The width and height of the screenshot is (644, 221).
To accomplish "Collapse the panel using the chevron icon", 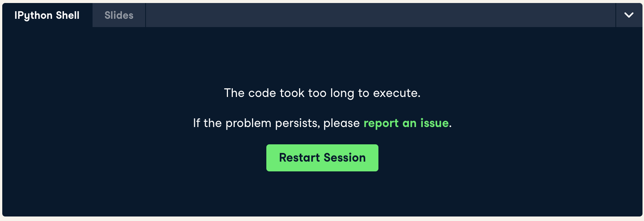I will coord(629,15).
